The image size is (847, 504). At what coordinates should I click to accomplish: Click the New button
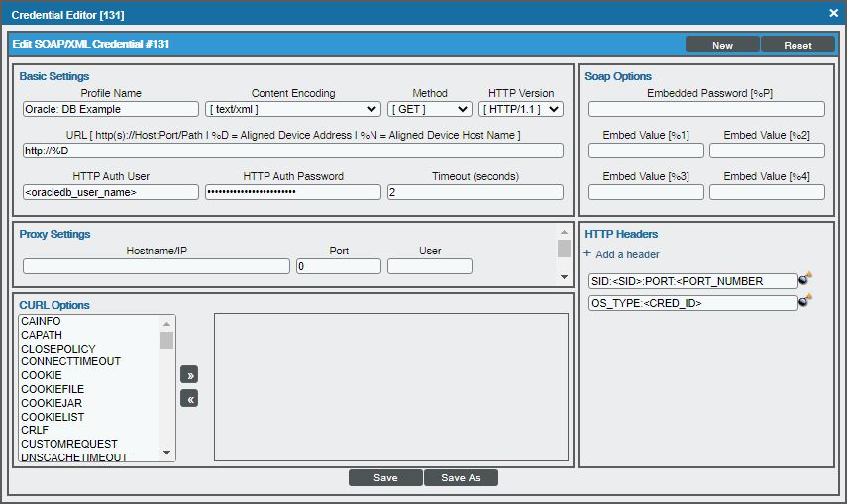click(722, 45)
